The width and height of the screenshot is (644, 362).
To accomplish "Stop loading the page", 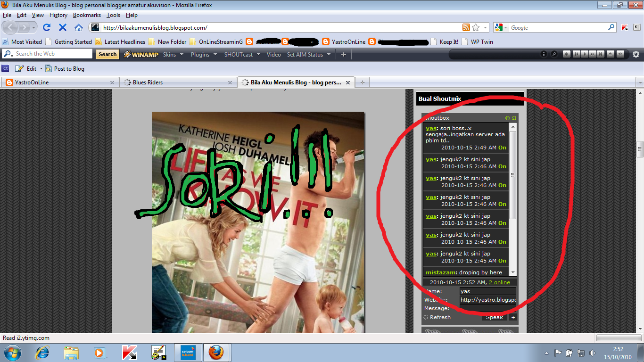I will [x=63, y=27].
